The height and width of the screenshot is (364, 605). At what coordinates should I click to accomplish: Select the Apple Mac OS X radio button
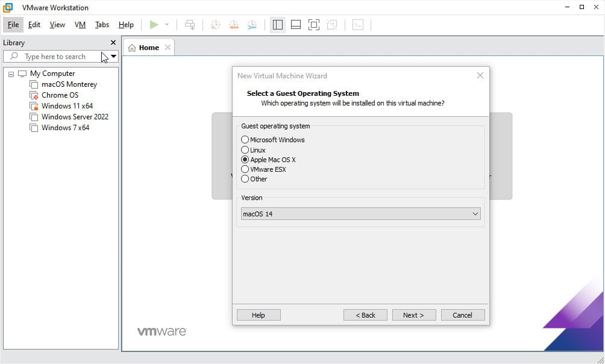tap(245, 160)
